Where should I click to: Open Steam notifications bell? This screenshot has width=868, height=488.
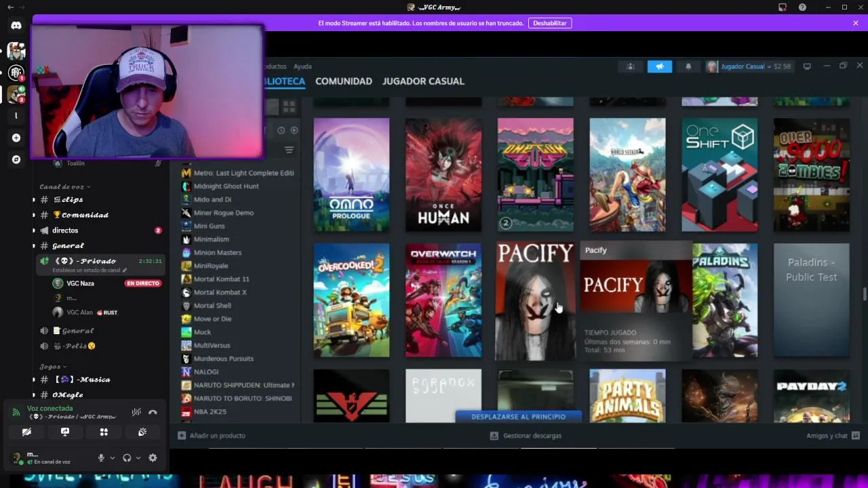[688, 66]
